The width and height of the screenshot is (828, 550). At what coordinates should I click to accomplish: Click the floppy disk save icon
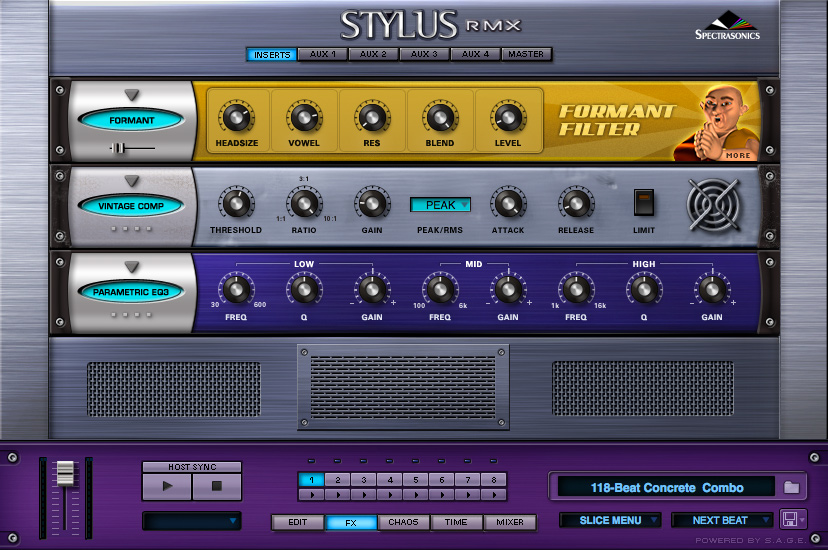point(789,519)
